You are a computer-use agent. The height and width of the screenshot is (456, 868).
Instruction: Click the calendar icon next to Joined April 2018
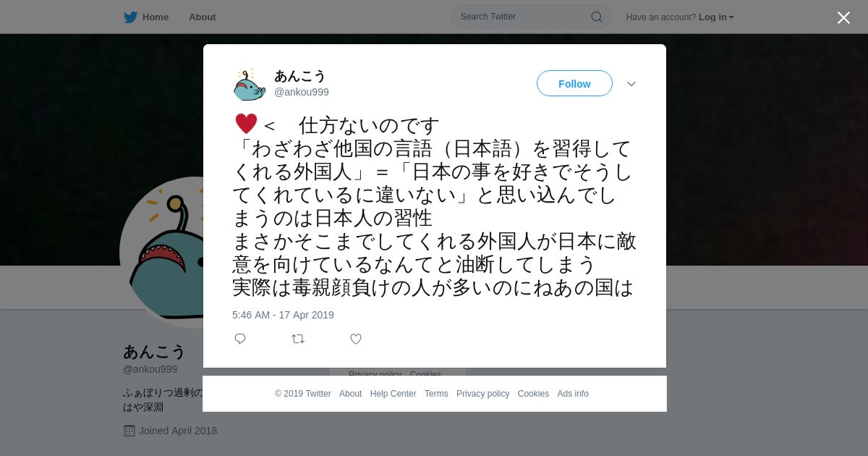pyautogui.click(x=129, y=431)
